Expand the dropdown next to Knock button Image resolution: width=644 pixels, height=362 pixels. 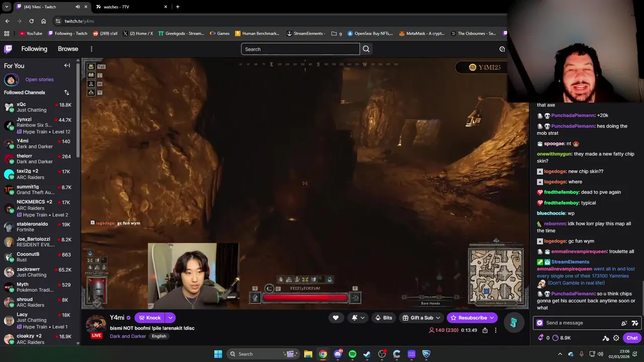tap(171, 318)
